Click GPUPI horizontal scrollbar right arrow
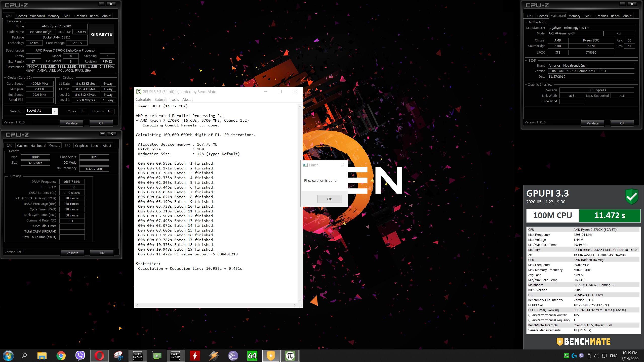 pyautogui.click(x=295, y=305)
